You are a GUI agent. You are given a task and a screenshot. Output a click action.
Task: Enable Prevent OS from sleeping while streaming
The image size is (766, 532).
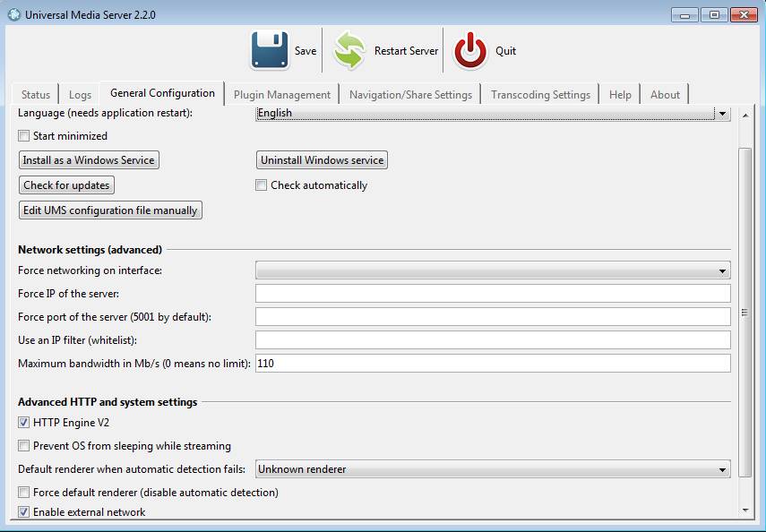coord(23,445)
